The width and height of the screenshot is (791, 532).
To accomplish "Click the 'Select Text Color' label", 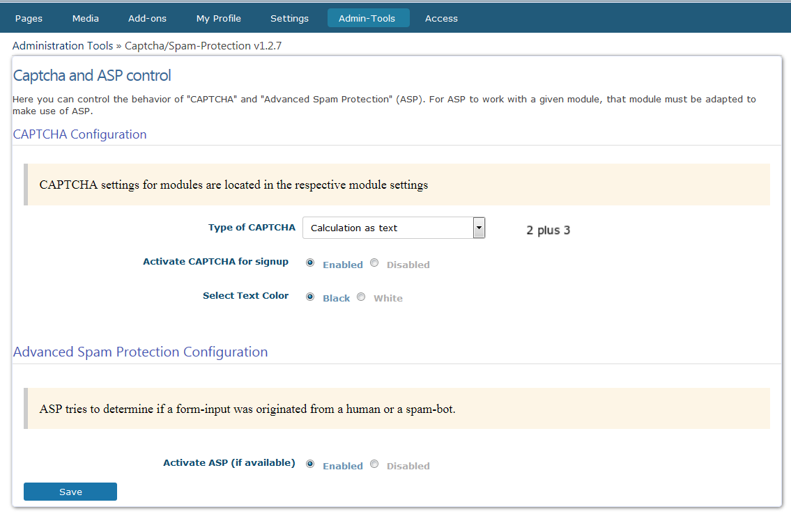I will pos(246,295).
